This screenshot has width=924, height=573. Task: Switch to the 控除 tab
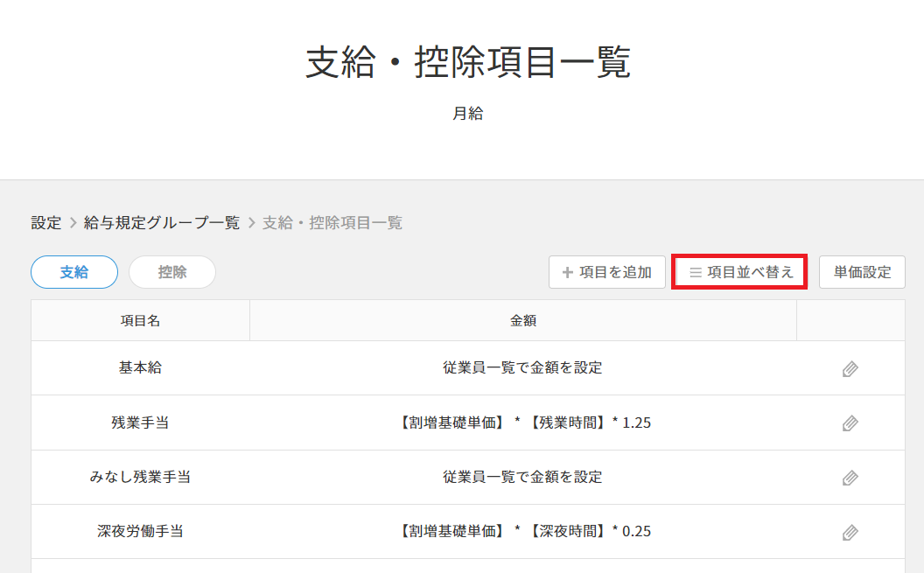(172, 272)
